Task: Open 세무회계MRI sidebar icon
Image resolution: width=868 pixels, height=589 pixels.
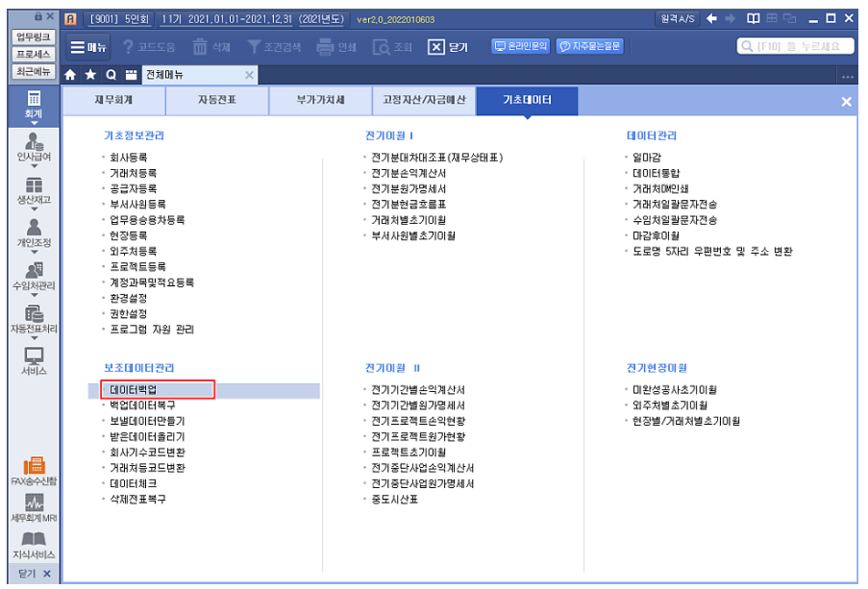Action: coord(34,508)
